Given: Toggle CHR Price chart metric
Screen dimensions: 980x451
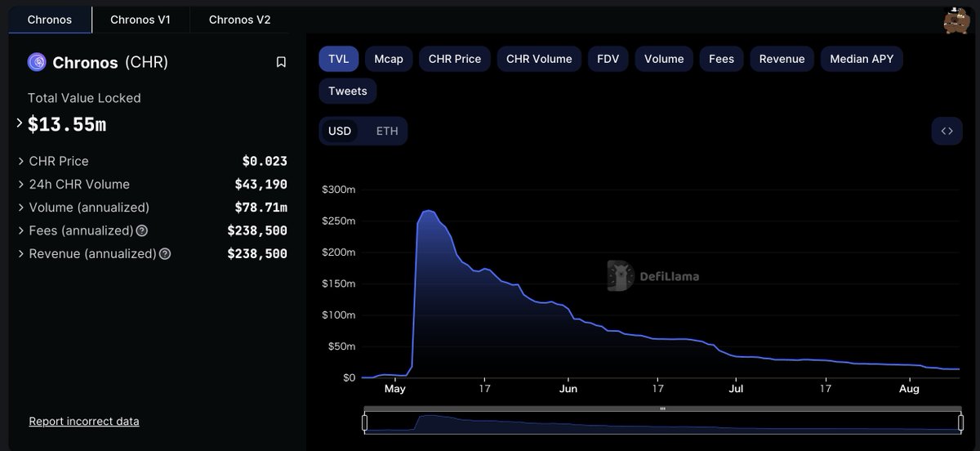Looking at the screenshot, I should (x=455, y=59).
